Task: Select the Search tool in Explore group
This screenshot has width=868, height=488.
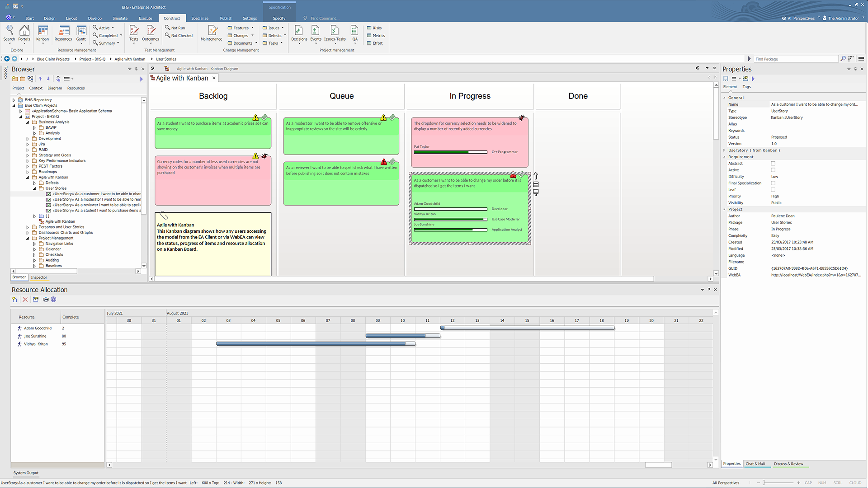Action: click(x=9, y=34)
